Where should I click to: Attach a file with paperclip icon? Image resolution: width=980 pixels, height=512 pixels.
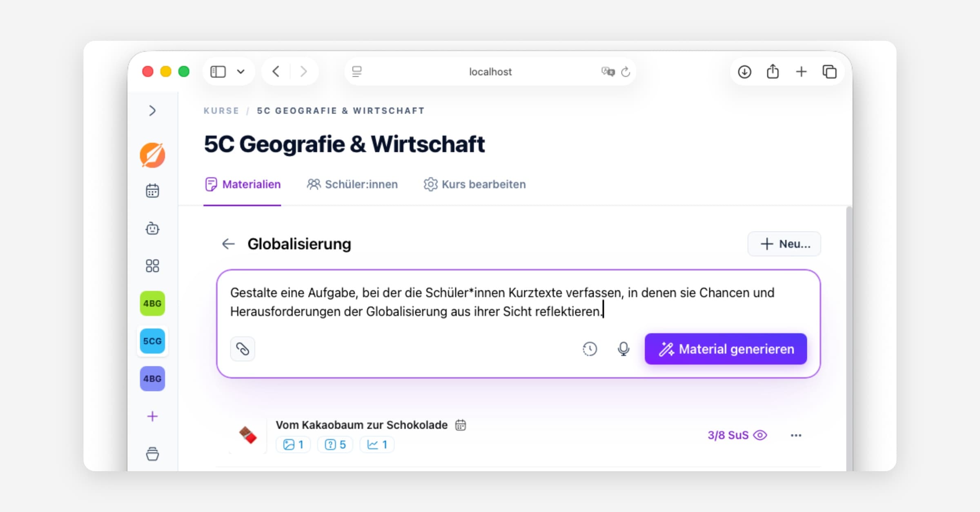click(x=243, y=349)
